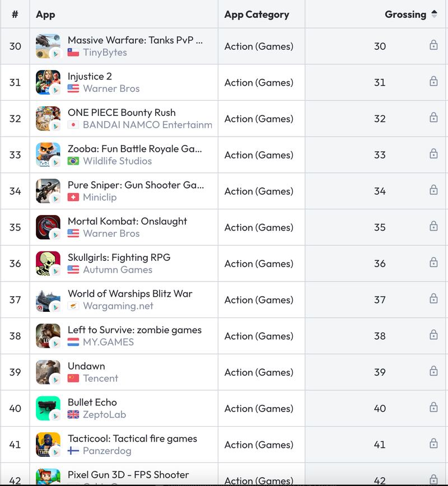The image size is (448, 486).
Task: Select the Skullgirls skull app icon
Action: [48, 264]
